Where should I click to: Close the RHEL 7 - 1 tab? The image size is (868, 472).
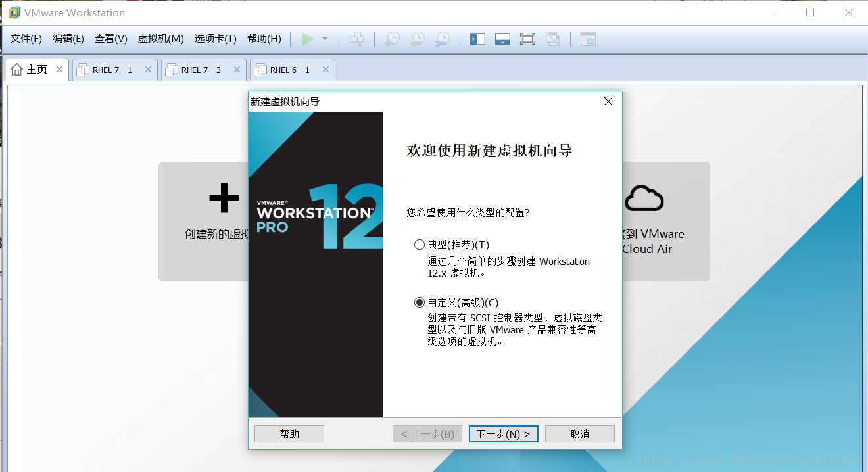pyautogui.click(x=148, y=69)
